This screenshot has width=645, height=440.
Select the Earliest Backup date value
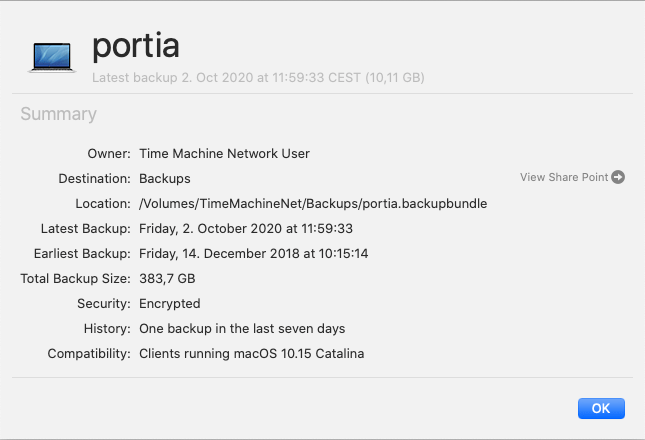click(x=253, y=254)
